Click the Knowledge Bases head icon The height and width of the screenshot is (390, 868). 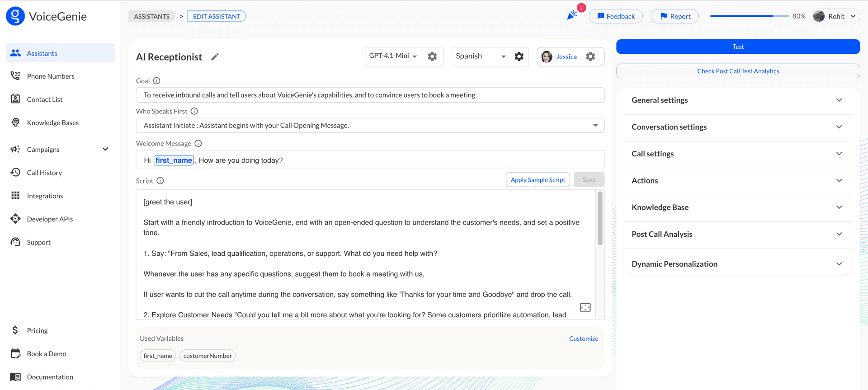click(x=15, y=122)
